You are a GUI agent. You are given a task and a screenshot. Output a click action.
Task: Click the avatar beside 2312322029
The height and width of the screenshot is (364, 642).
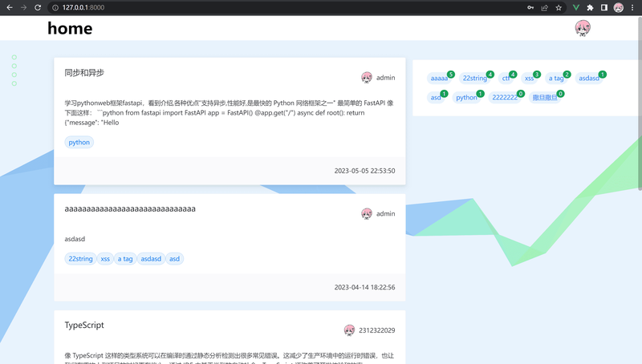pyautogui.click(x=349, y=330)
